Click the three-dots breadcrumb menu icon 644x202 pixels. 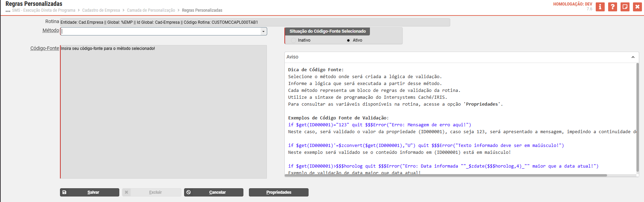pos(8,11)
